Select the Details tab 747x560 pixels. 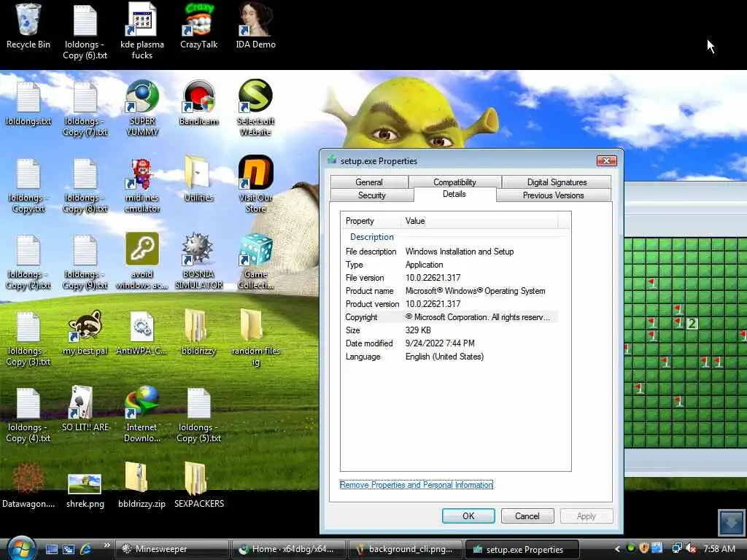pos(454,194)
